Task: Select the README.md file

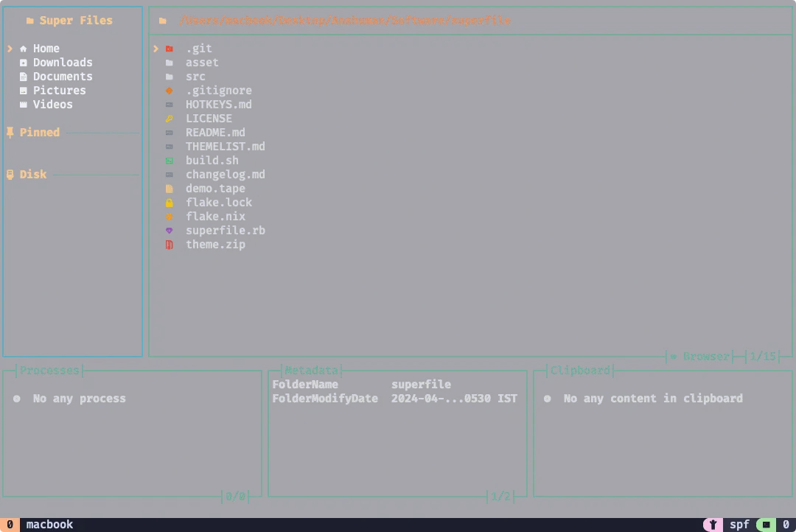Action: 214,133
